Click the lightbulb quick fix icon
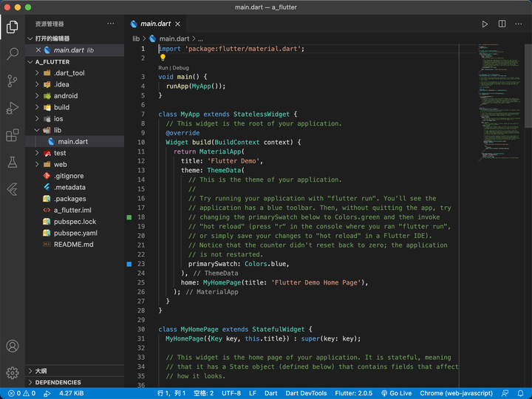The width and height of the screenshot is (532, 399). [163, 58]
